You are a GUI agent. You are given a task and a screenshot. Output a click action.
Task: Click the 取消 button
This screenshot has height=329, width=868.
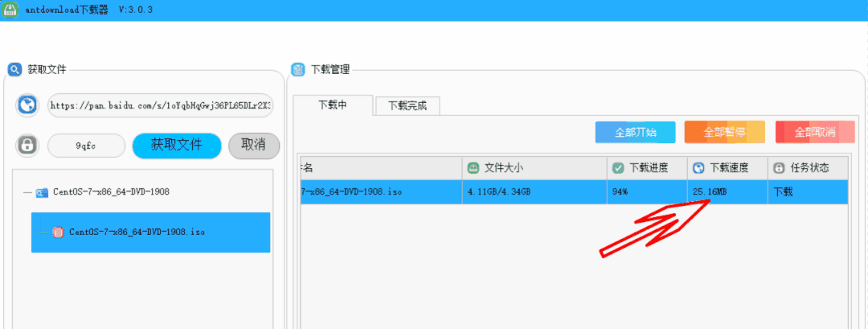253,146
